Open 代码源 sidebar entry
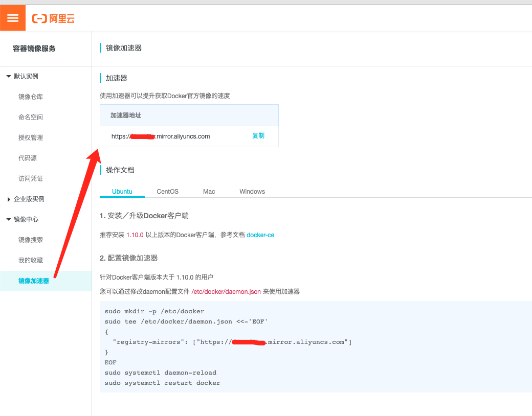532x416 pixels. pyautogui.click(x=28, y=158)
